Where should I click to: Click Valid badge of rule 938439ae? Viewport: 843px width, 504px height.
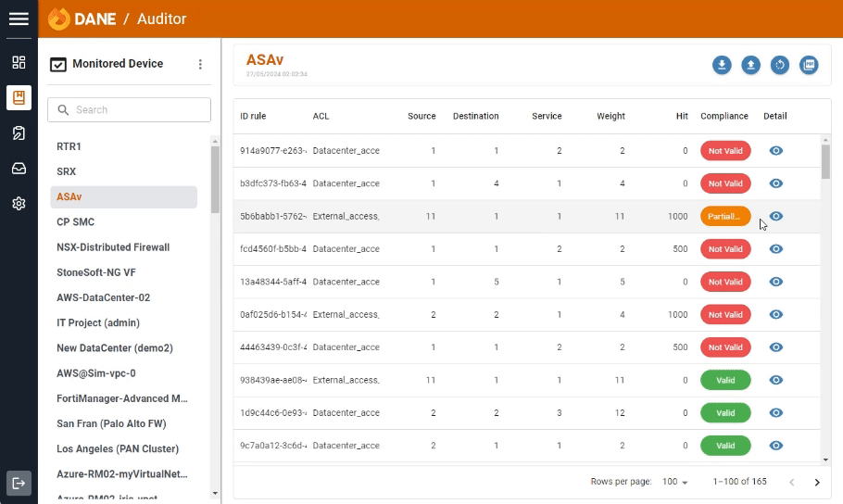725,380
